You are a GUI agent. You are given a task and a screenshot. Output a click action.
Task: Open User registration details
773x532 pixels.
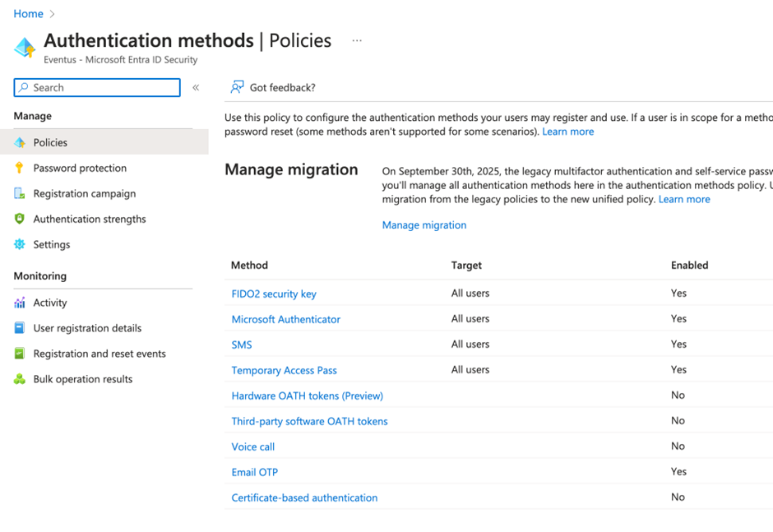click(87, 328)
